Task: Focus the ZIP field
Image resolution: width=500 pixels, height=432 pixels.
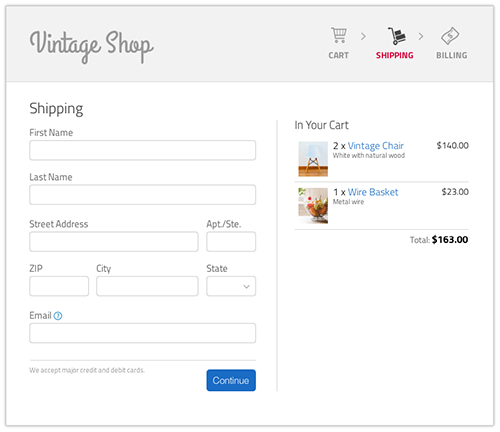Action: pos(59,286)
